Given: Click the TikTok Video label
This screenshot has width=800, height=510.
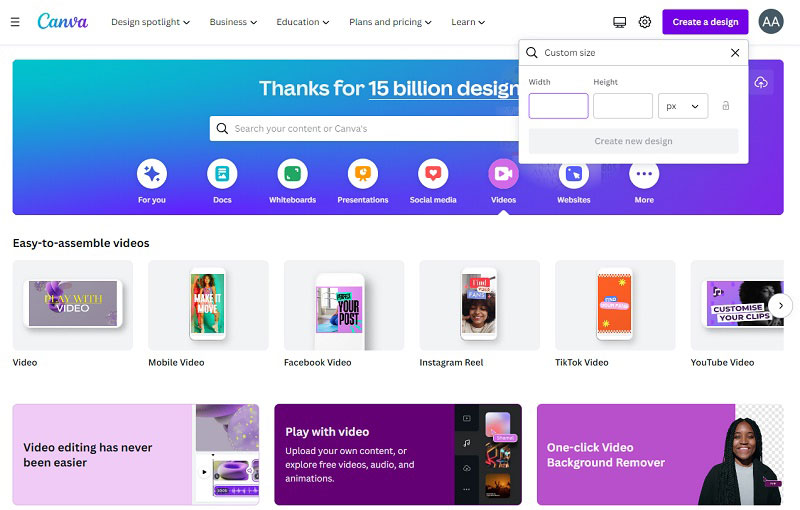Looking at the screenshot, I should point(582,363).
